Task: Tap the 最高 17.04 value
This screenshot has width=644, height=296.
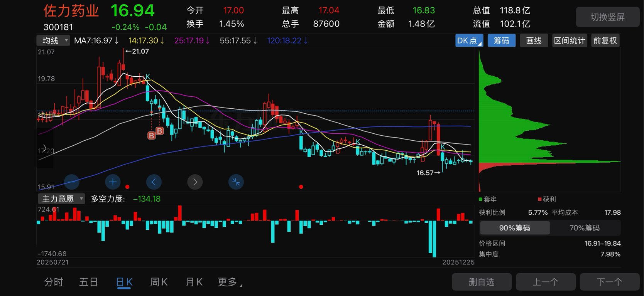Action: coord(329,10)
